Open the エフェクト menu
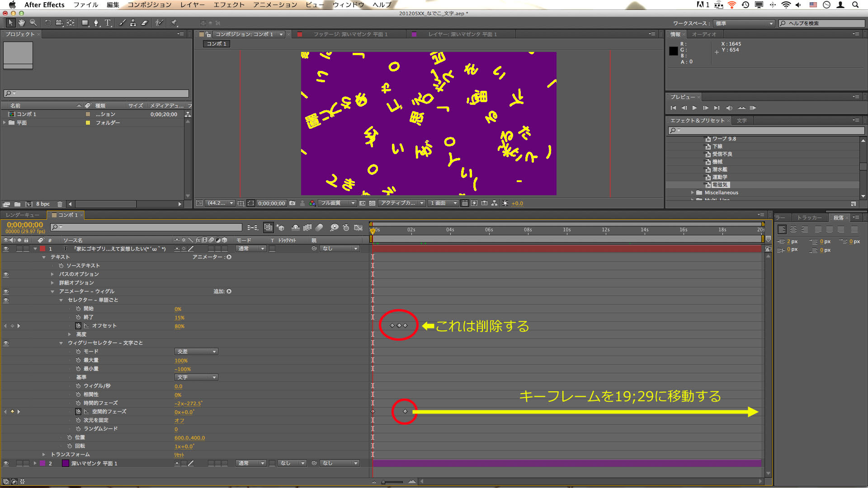Image resolution: width=868 pixels, height=488 pixels. click(x=229, y=5)
